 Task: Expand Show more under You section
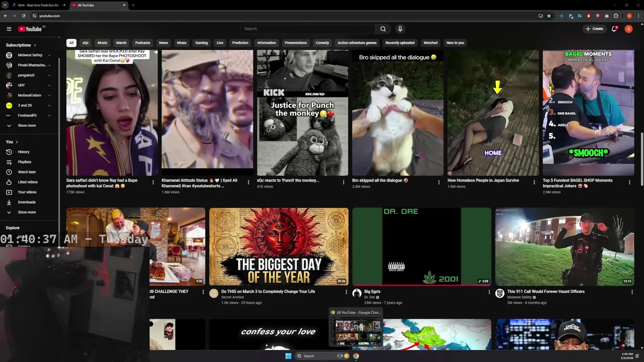coord(27,212)
